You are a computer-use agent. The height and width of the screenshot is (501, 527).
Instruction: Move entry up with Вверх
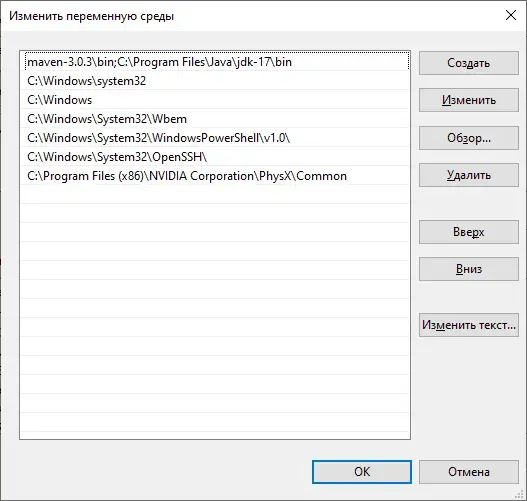pyautogui.click(x=469, y=232)
